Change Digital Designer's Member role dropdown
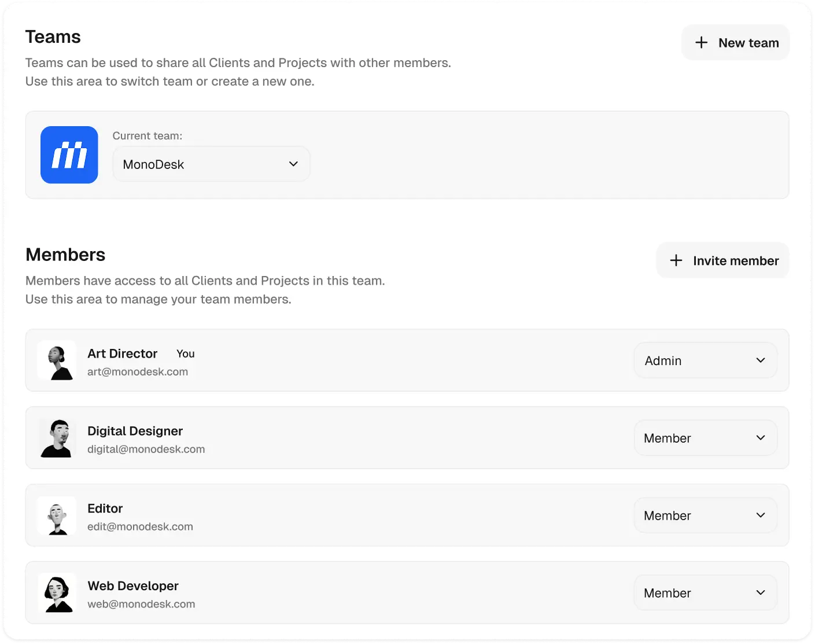Image resolution: width=815 pixels, height=644 pixels. 705,438
